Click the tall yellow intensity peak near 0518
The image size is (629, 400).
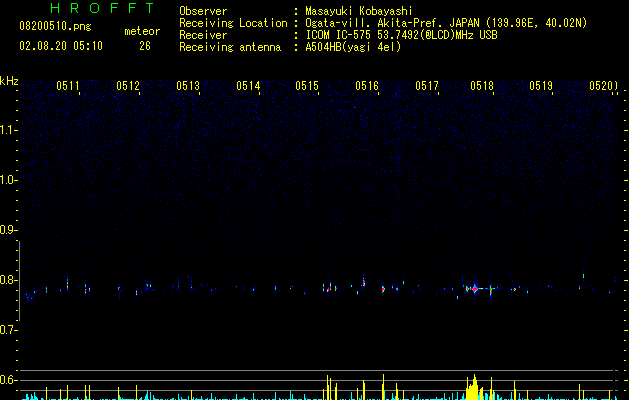tap(474, 387)
